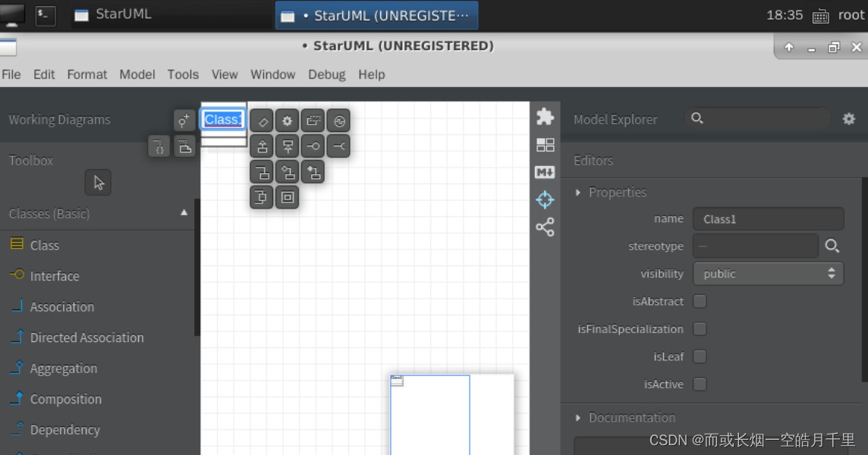
Task: Toggle the isAbstract checkbox
Action: (700, 301)
